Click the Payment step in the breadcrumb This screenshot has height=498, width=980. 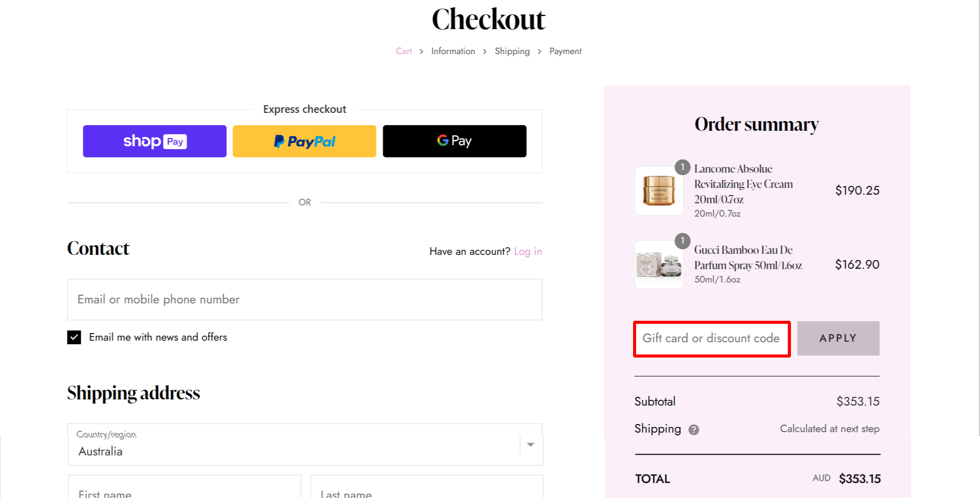point(565,51)
